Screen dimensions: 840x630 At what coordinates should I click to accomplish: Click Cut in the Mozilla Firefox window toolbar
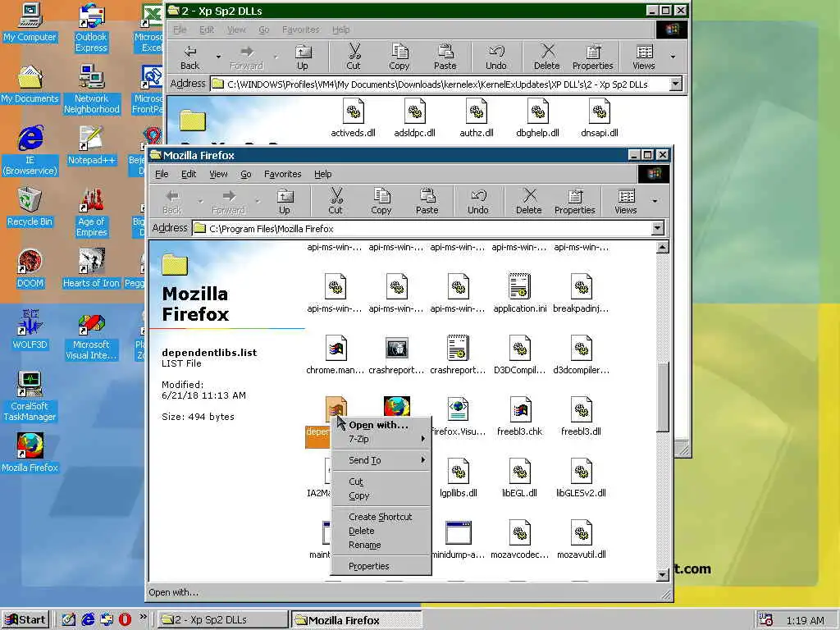[336, 201]
